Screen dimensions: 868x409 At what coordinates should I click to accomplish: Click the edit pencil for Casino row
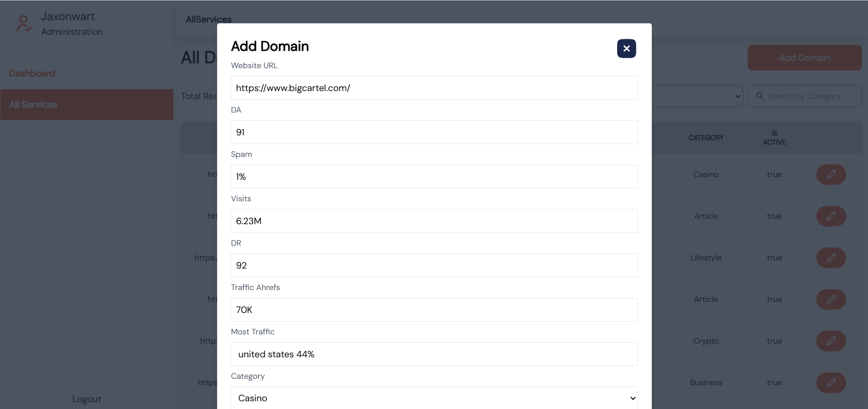pos(831,174)
